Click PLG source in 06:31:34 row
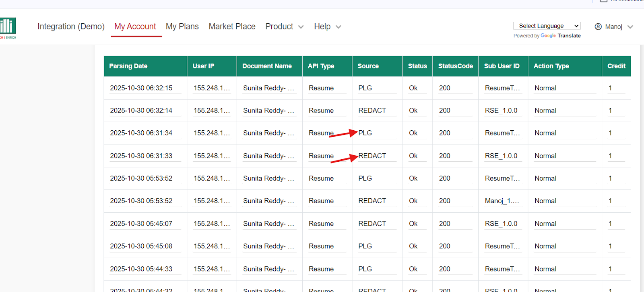The height and width of the screenshot is (292, 644). tap(365, 133)
